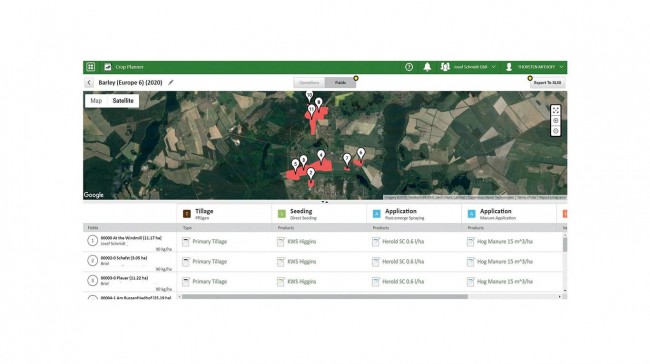The width and height of the screenshot is (650, 364).
Task: Open the apps grid menu icon
Action: (90, 67)
